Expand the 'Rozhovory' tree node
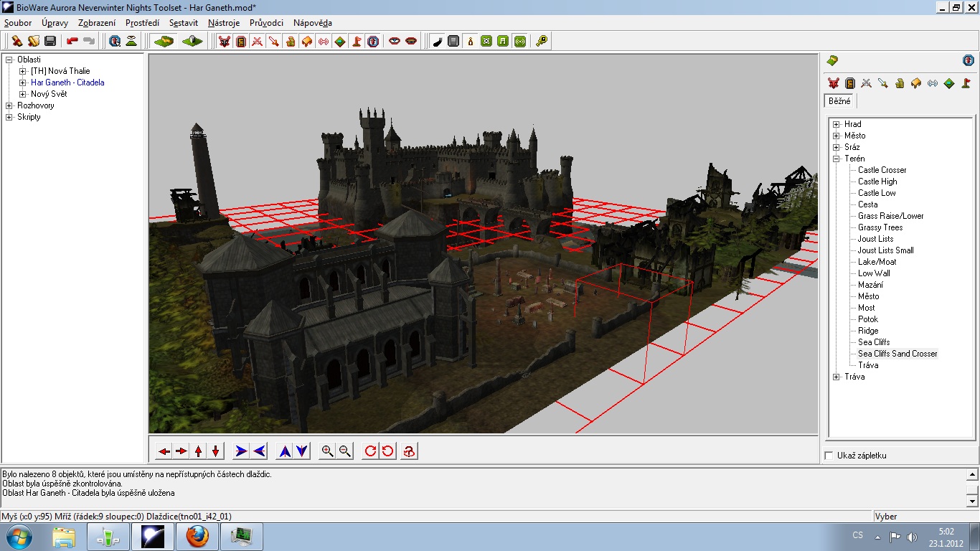 tap(9, 105)
